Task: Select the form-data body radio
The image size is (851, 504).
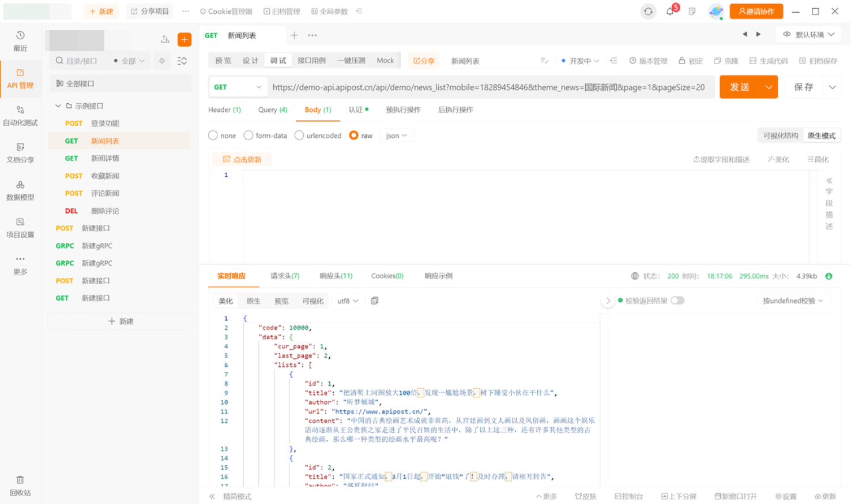Action: point(248,136)
